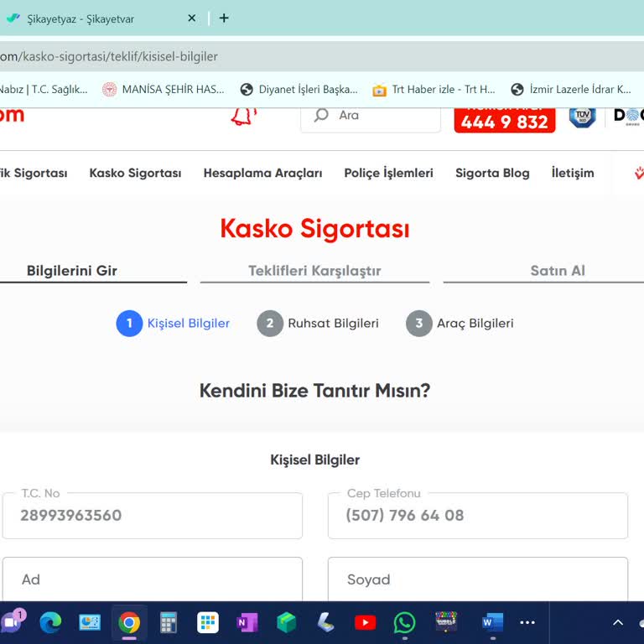The height and width of the screenshot is (644, 644).
Task: Open Calculator from the taskbar
Action: [169, 623]
